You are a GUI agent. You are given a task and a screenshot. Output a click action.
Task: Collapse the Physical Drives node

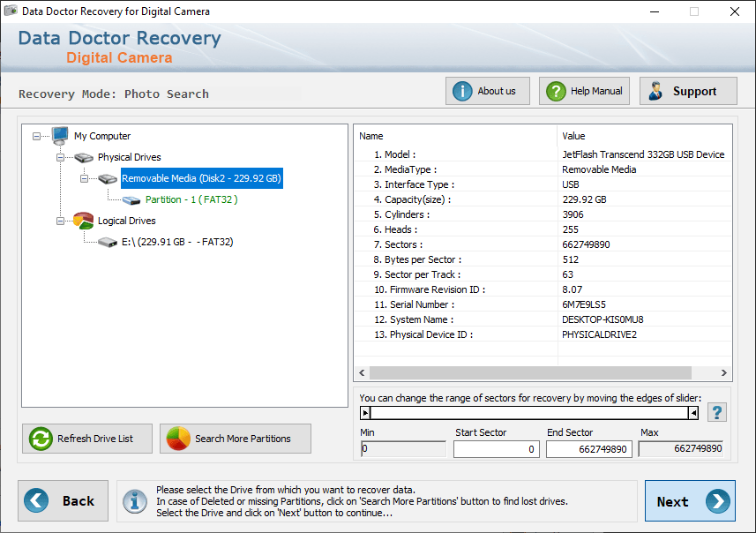pyautogui.click(x=60, y=157)
